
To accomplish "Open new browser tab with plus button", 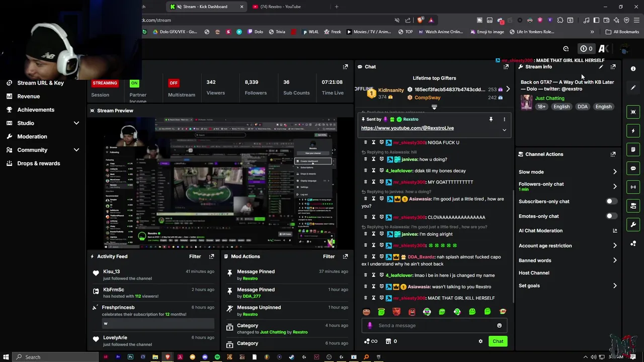I will click(x=337, y=7).
